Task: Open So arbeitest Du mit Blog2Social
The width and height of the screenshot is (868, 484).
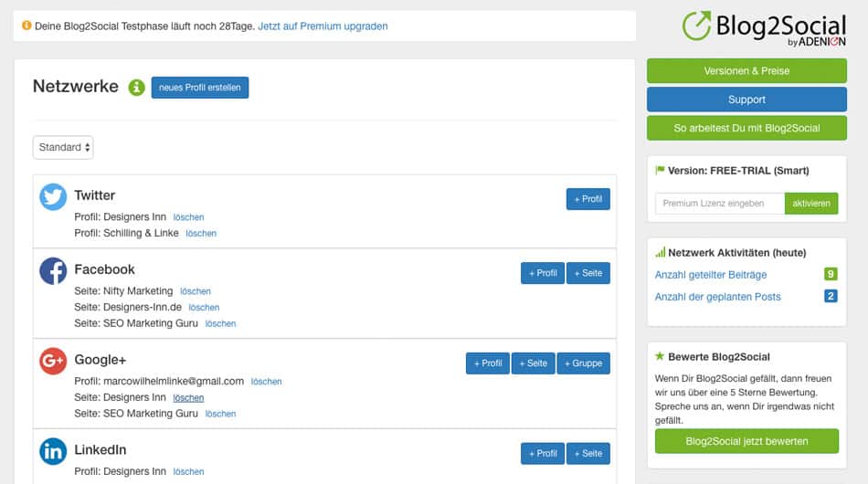Action: pos(746,128)
